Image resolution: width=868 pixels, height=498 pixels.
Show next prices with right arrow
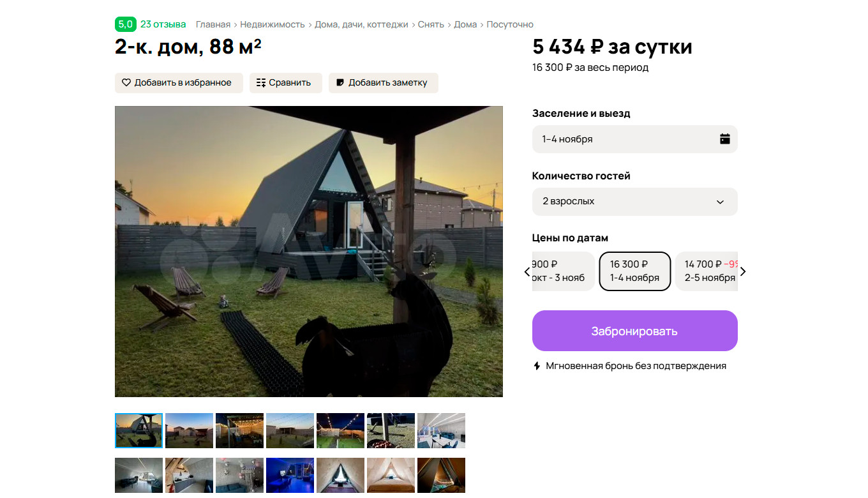742,271
